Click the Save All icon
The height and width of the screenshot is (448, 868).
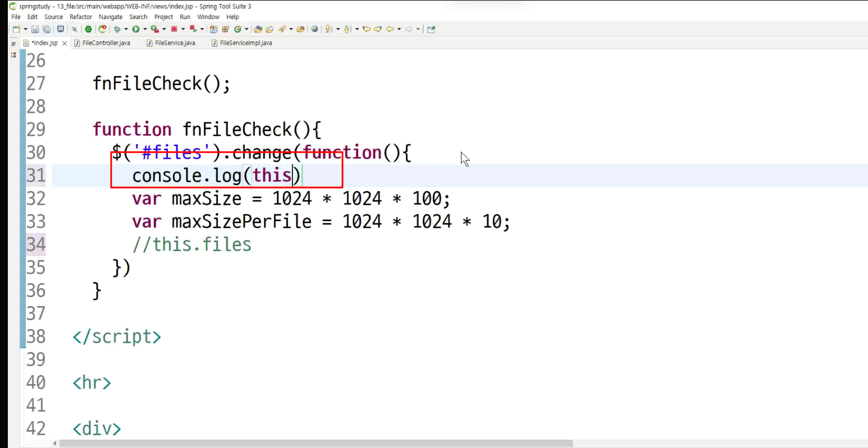47,29
